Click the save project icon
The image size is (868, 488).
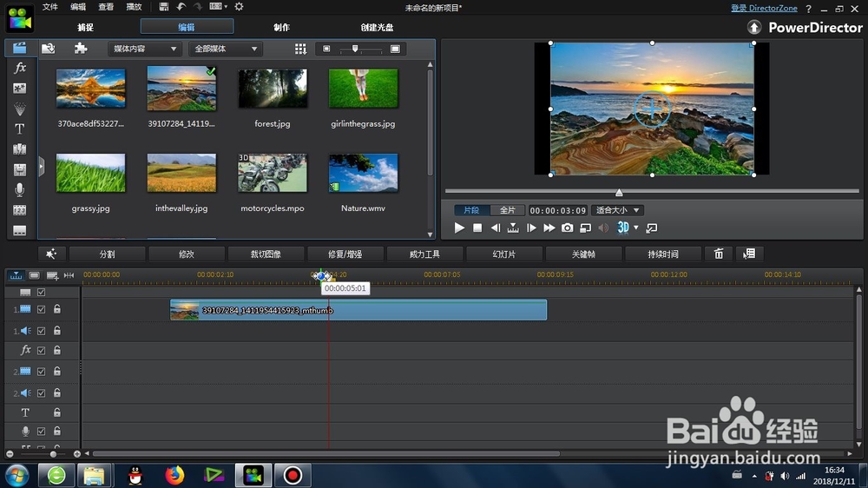(x=163, y=7)
